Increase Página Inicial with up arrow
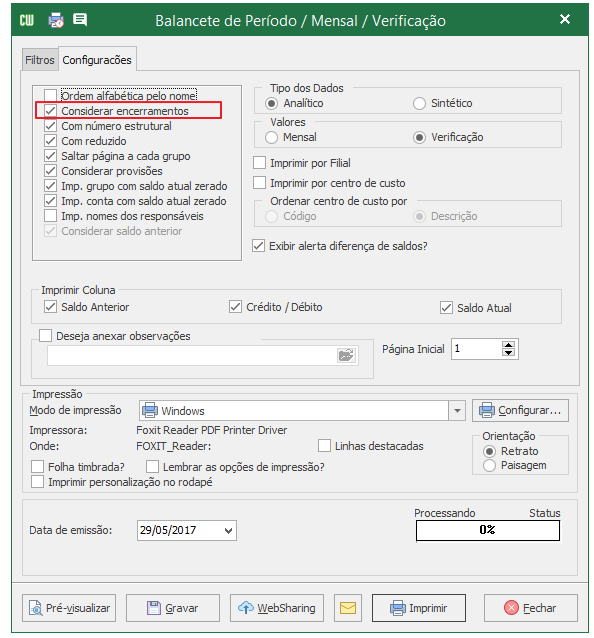 (508, 345)
